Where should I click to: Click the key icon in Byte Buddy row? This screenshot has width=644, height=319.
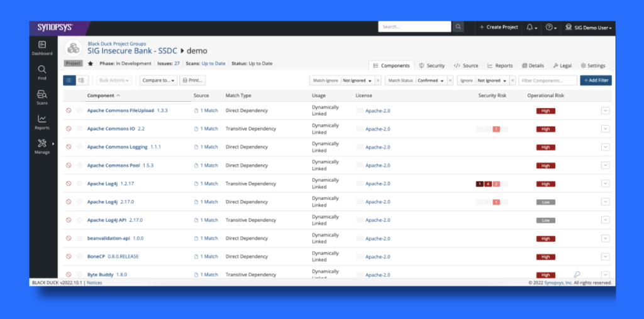(x=577, y=274)
